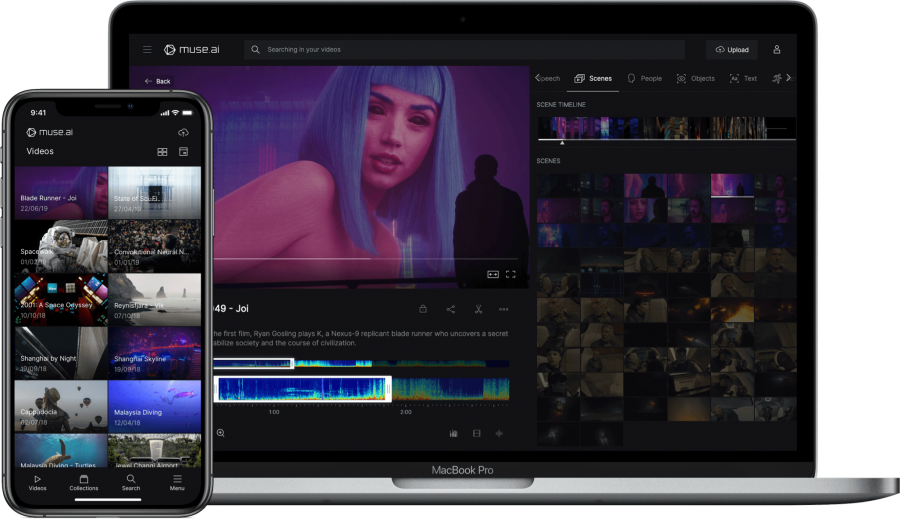Click the share icon below the video
The height and width of the screenshot is (519, 900).
tap(451, 309)
